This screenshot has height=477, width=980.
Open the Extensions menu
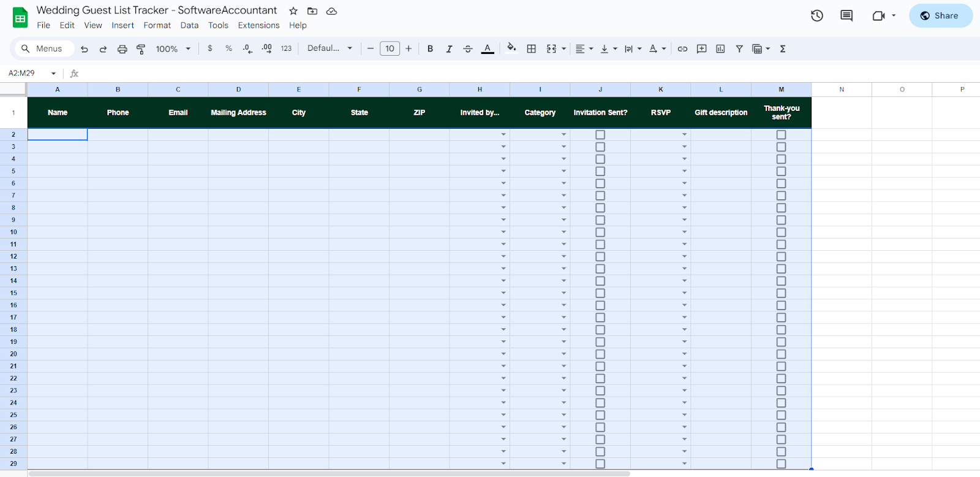(x=258, y=26)
